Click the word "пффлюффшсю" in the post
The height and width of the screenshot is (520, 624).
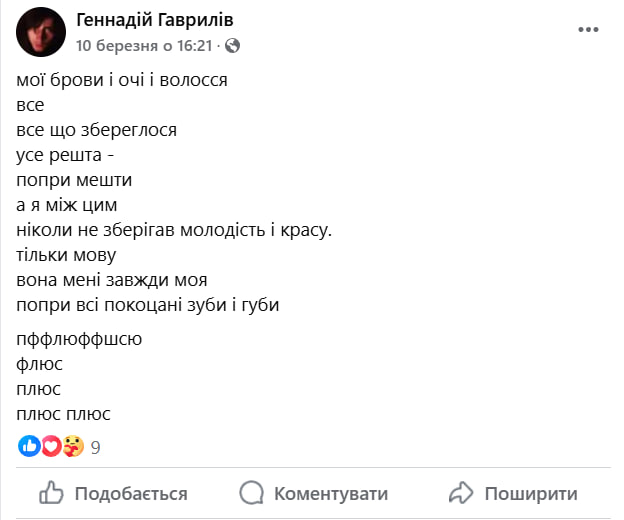[80, 338]
